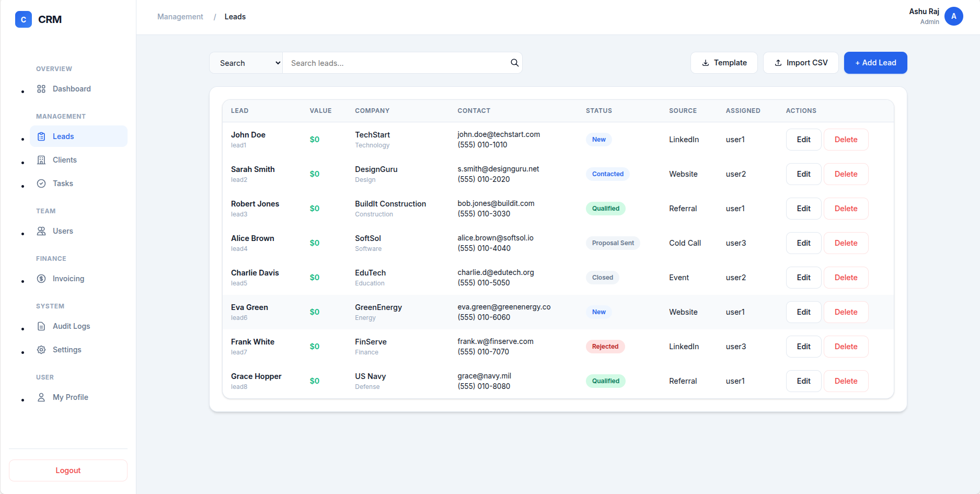Select the My Profile person icon
The image size is (980, 494).
click(41, 397)
